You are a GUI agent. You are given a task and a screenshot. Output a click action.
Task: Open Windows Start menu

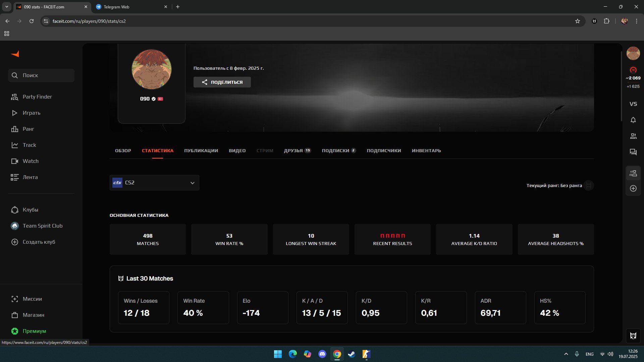[x=278, y=354]
